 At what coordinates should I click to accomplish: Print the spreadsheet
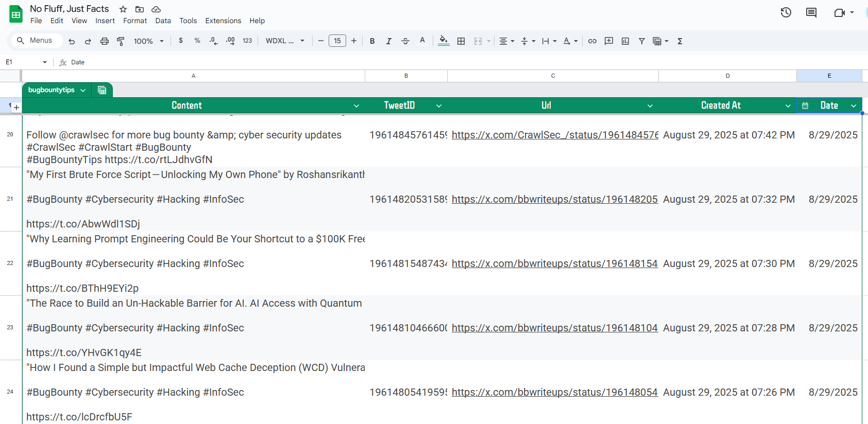pos(105,41)
